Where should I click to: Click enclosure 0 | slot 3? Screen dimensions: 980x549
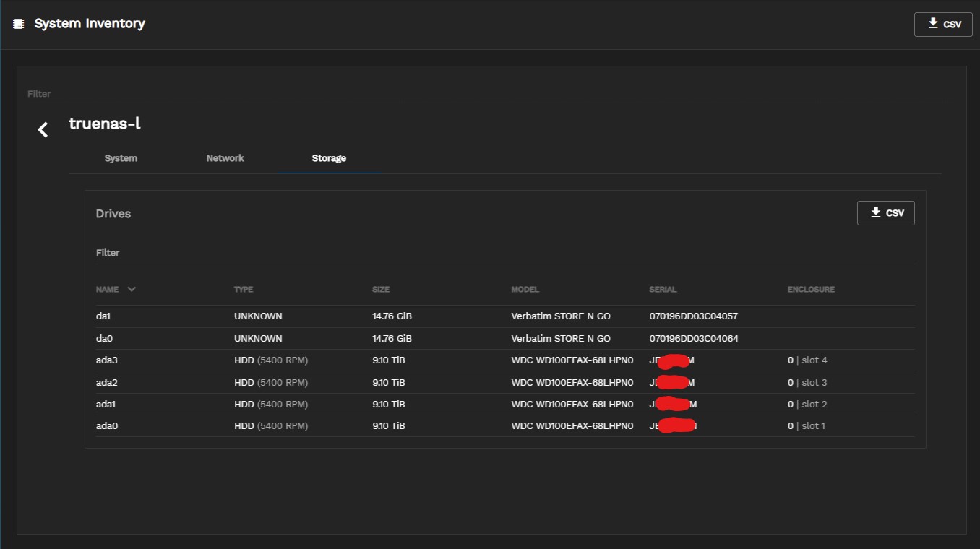[x=807, y=382]
